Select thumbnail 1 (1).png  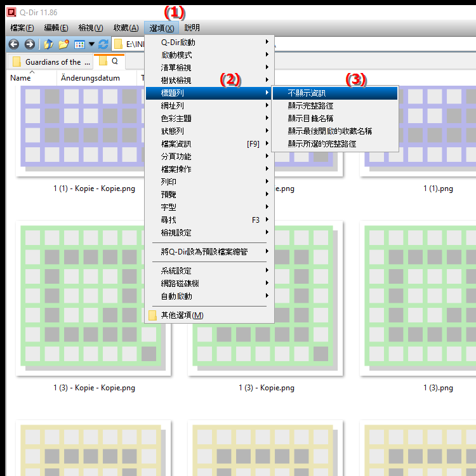418,131
